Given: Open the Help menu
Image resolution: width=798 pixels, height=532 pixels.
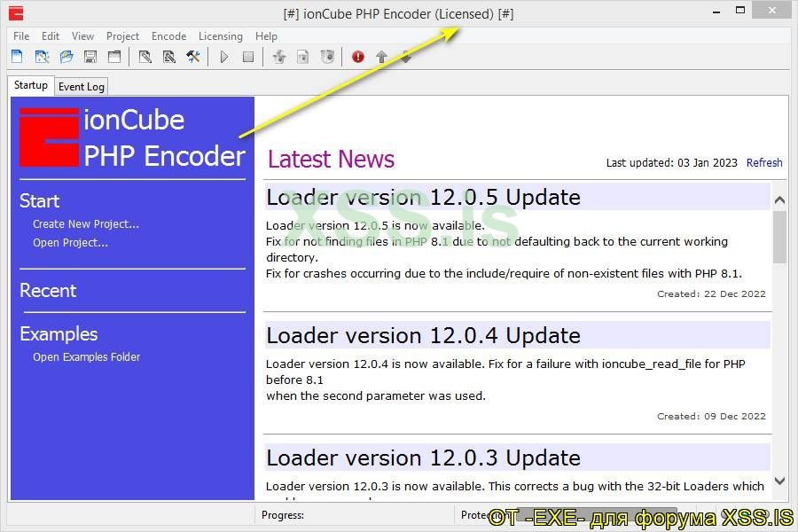Looking at the screenshot, I should coord(266,36).
